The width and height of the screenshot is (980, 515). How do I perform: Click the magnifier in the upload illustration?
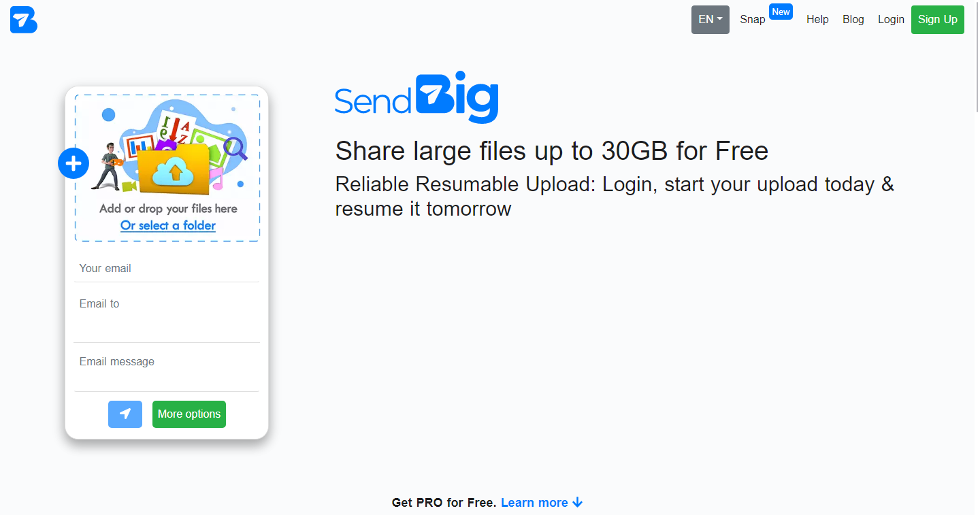[234, 148]
